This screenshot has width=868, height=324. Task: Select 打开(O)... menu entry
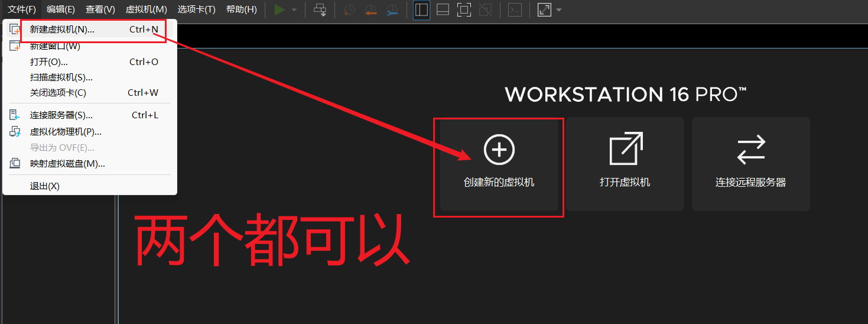coord(90,61)
